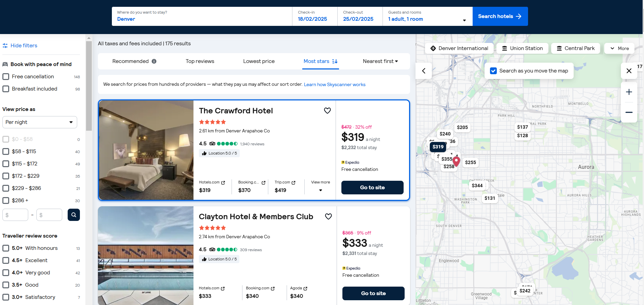
Task: Expand View more provider prices
Action: pos(320,186)
